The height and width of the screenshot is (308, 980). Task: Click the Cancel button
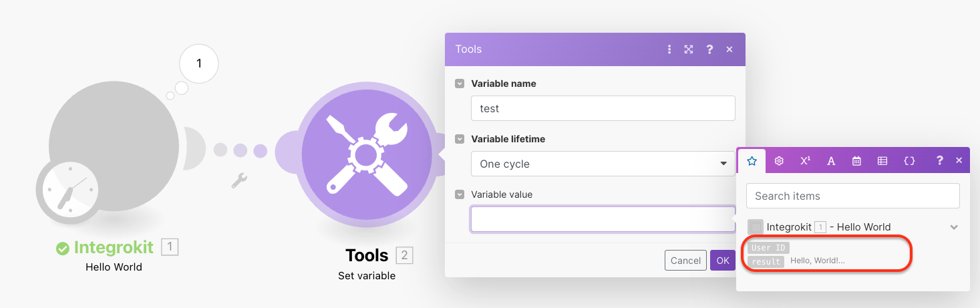[685, 261]
